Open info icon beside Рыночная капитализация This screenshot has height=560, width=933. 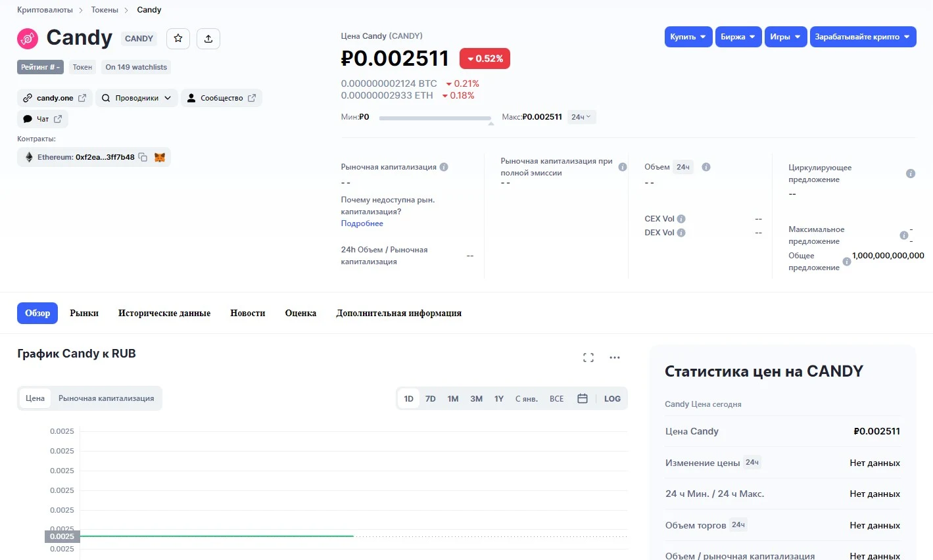444,167
